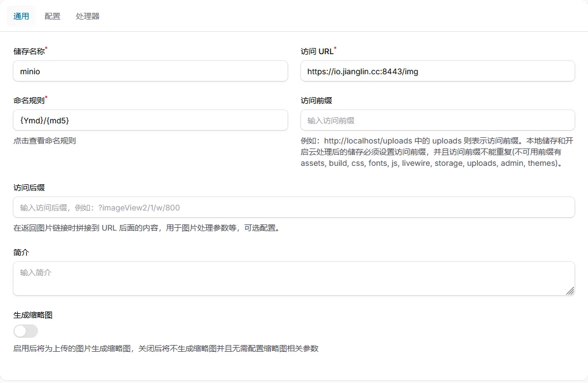Select the 命名规则 field with {Ymd}/{md5}
The image size is (588, 383).
[150, 120]
